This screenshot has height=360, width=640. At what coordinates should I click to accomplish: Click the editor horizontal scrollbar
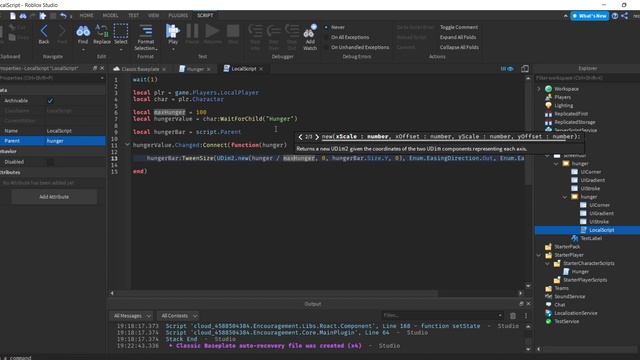coord(276,293)
